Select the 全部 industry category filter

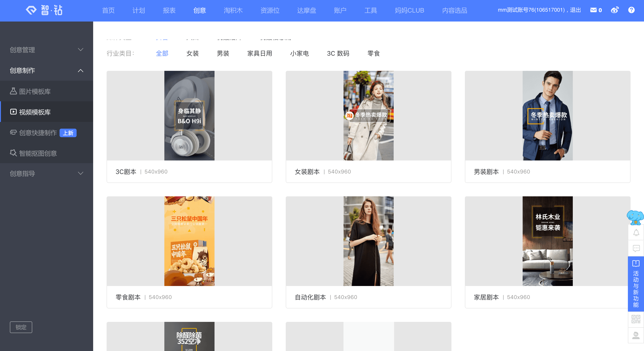point(162,53)
